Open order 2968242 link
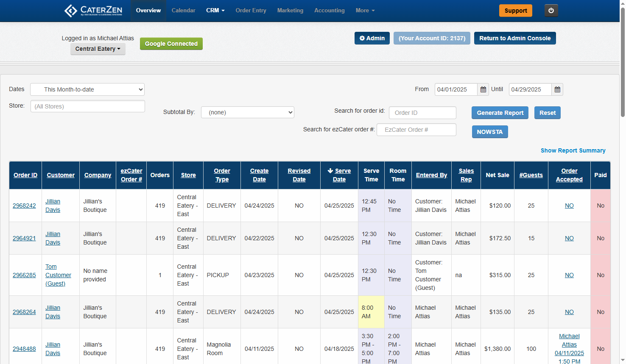626x364 pixels. [24, 206]
